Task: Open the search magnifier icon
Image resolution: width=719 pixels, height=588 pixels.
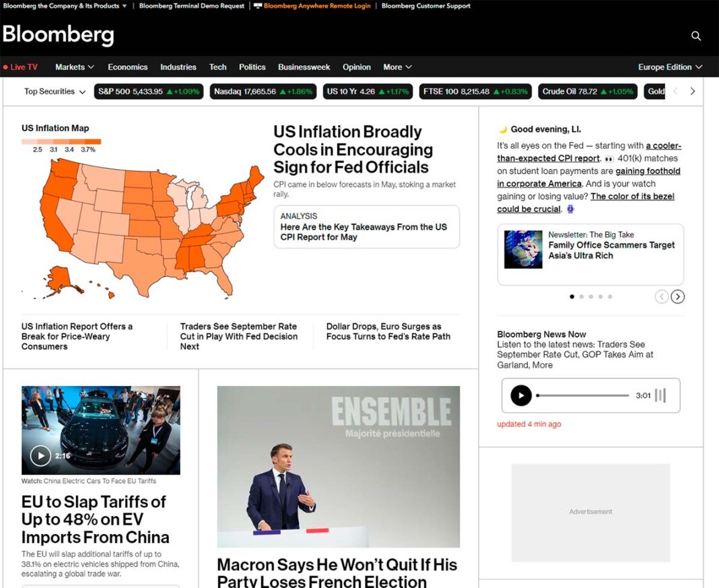Action: pos(696,36)
